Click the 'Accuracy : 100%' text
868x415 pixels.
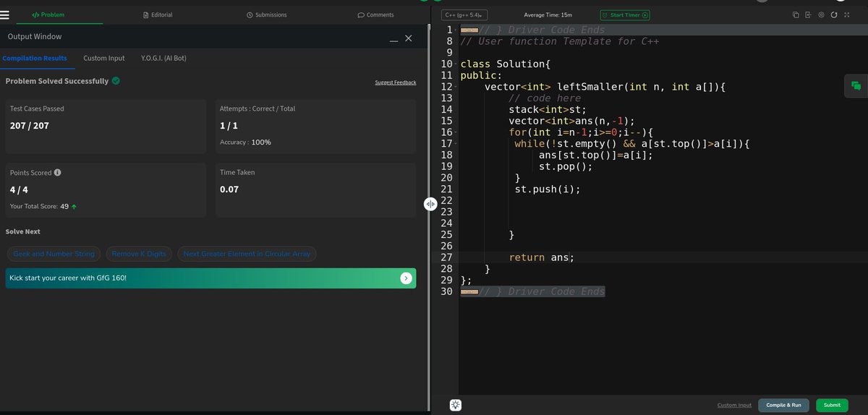coord(245,142)
